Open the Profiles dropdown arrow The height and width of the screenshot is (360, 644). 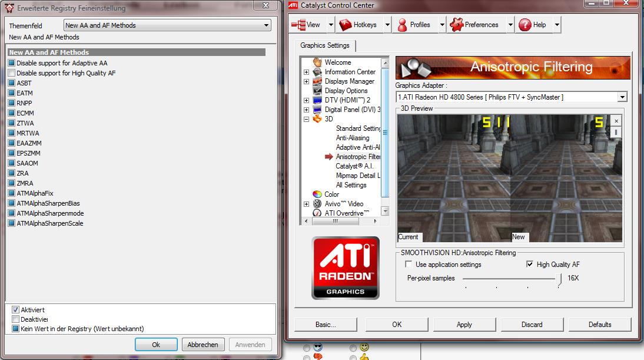click(x=442, y=25)
